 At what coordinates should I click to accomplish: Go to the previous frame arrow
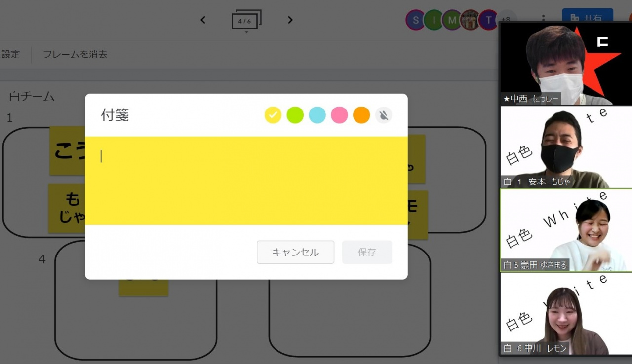[203, 20]
